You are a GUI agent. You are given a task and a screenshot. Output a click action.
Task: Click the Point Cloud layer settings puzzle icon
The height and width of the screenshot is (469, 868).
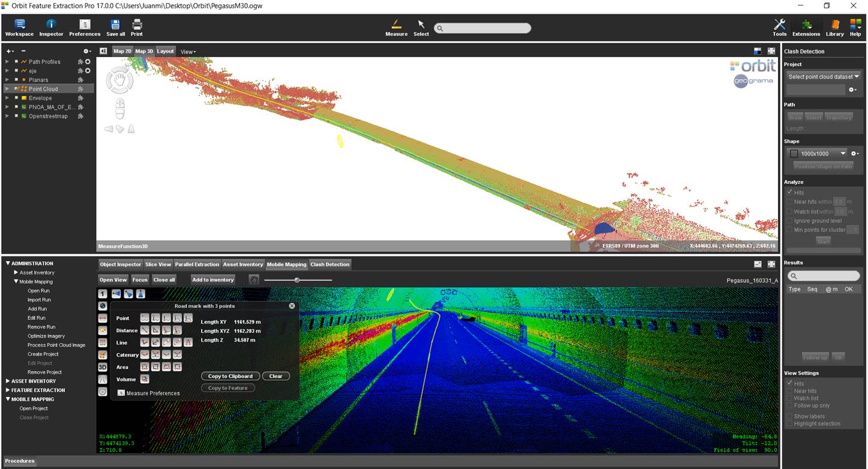80,89
